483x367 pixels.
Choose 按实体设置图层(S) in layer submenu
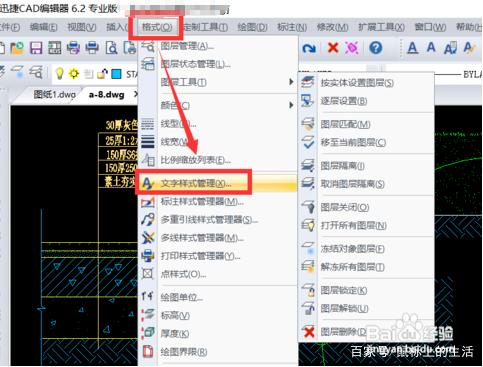tap(357, 83)
